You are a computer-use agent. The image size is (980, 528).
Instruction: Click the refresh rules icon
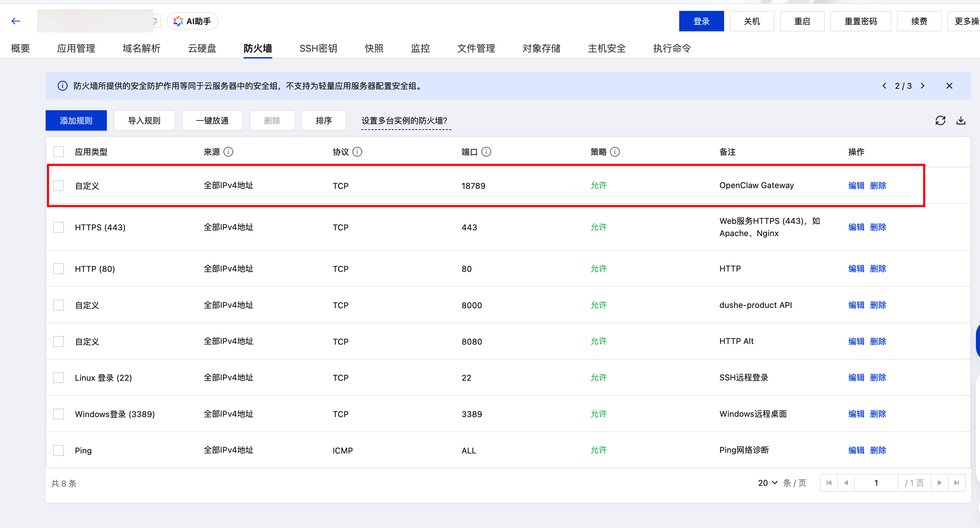(x=940, y=120)
